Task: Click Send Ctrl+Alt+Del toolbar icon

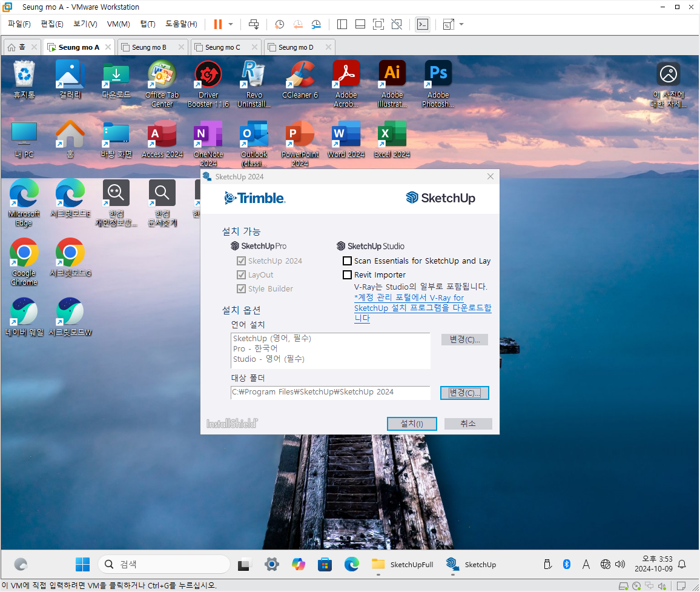Action: (x=254, y=24)
